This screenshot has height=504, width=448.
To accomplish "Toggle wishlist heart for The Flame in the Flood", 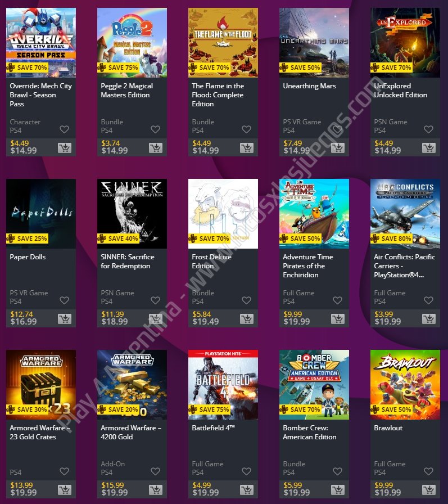I will (246, 129).
